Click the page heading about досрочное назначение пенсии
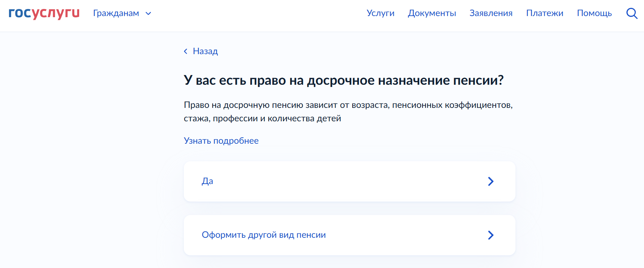The width and height of the screenshot is (644, 268). click(x=344, y=80)
